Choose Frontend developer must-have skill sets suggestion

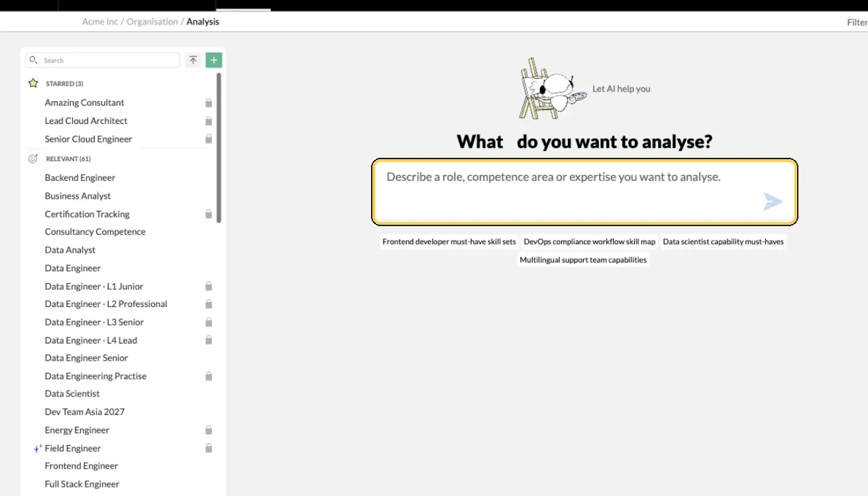[x=449, y=242]
